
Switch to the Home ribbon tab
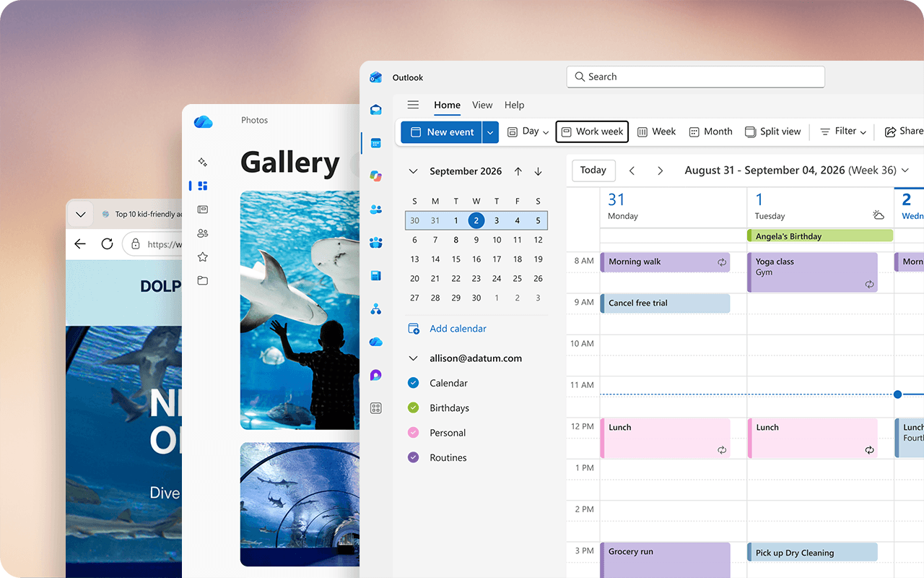pyautogui.click(x=447, y=105)
